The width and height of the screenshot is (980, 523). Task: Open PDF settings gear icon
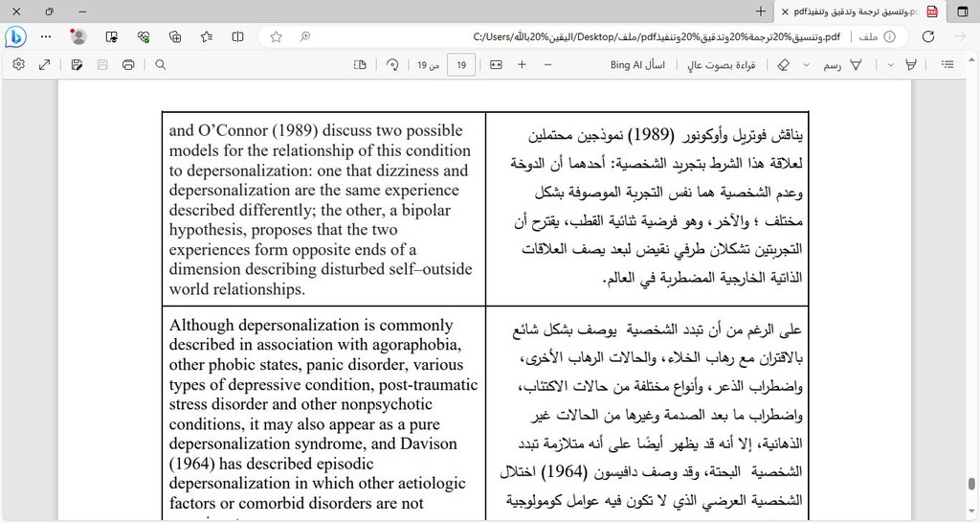click(19, 64)
